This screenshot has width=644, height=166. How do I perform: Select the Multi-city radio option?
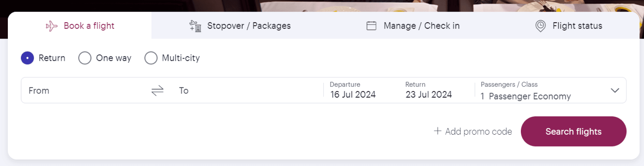pyautogui.click(x=151, y=58)
